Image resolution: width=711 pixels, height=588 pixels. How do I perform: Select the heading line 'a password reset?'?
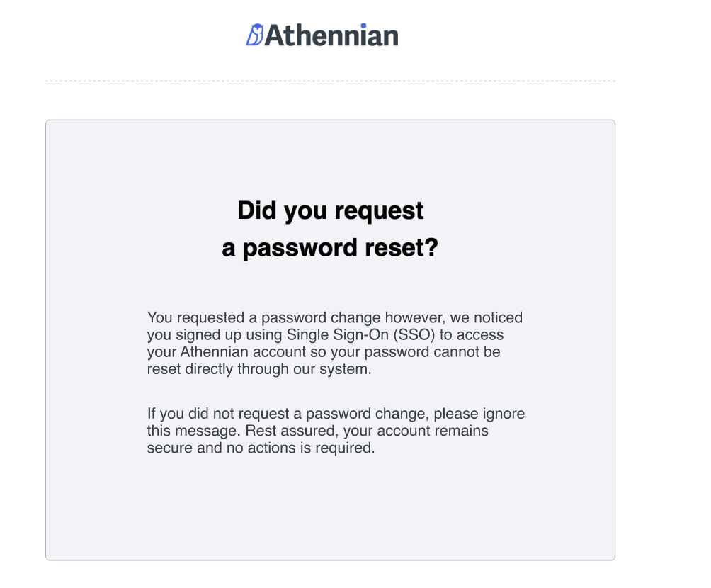point(330,248)
